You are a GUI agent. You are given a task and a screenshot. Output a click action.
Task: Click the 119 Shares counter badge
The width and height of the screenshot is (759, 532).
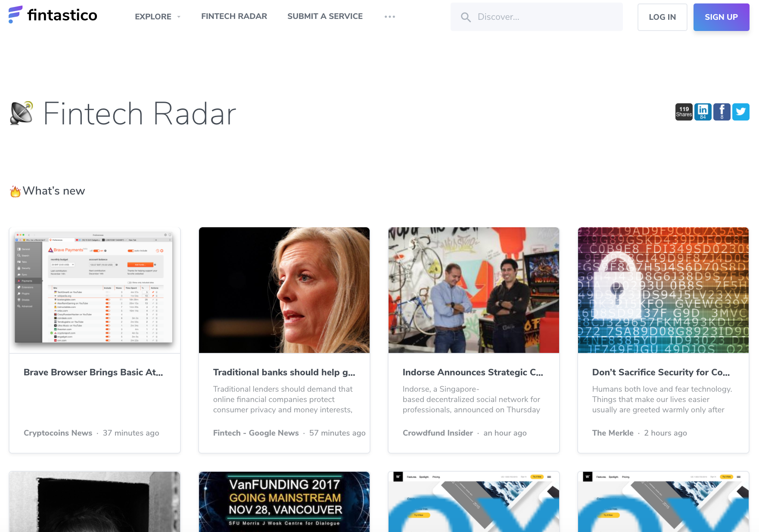click(x=684, y=112)
